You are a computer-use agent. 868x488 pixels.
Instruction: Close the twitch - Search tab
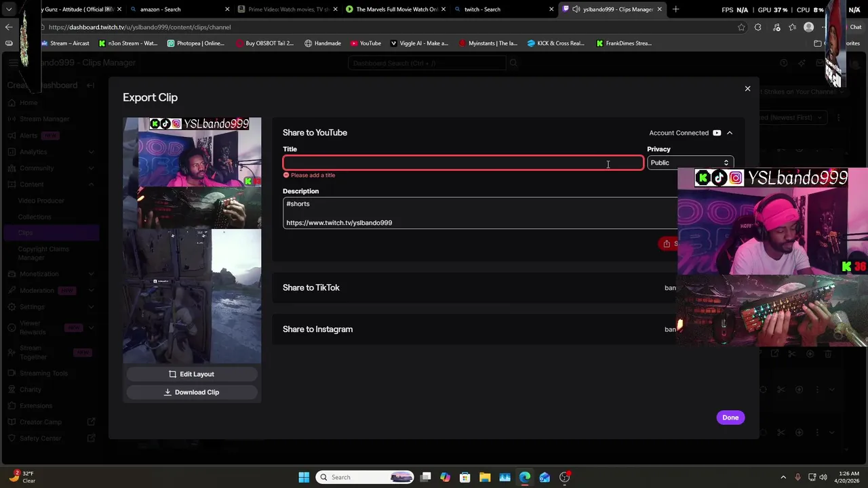coord(552,9)
